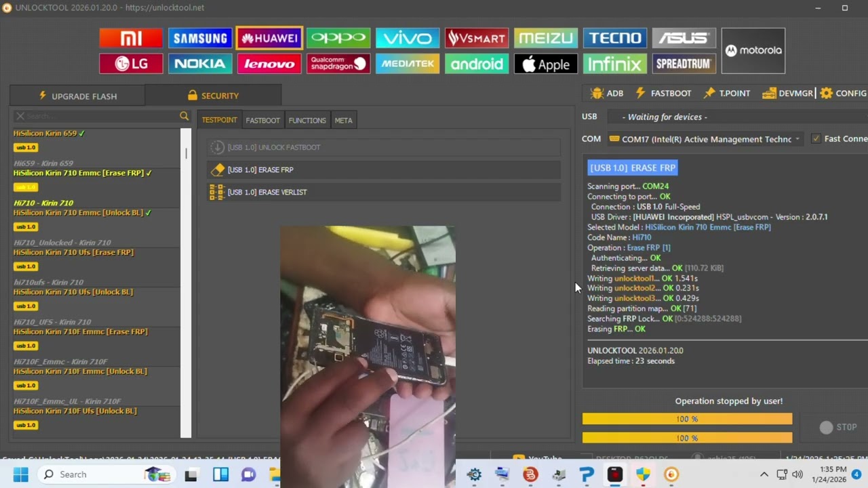
Task: Click the model list vertical scrollbar
Action: point(186,282)
